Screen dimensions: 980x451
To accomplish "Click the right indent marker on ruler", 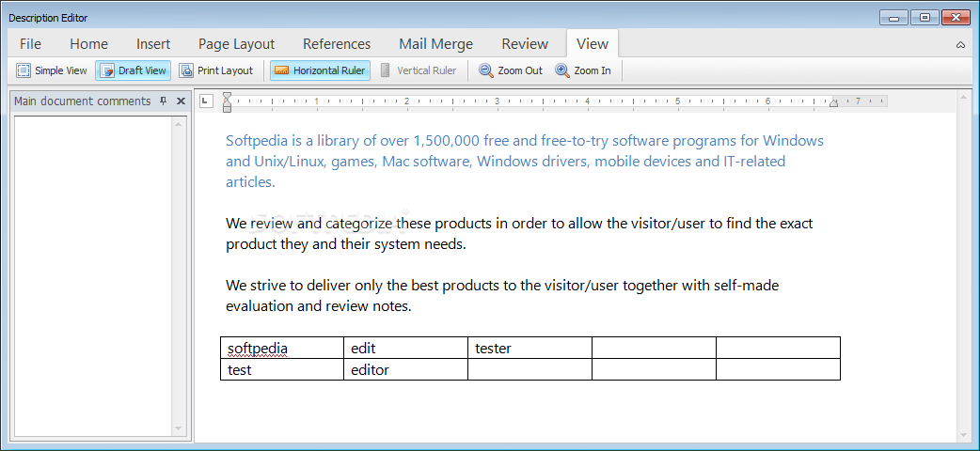I will (x=833, y=103).
